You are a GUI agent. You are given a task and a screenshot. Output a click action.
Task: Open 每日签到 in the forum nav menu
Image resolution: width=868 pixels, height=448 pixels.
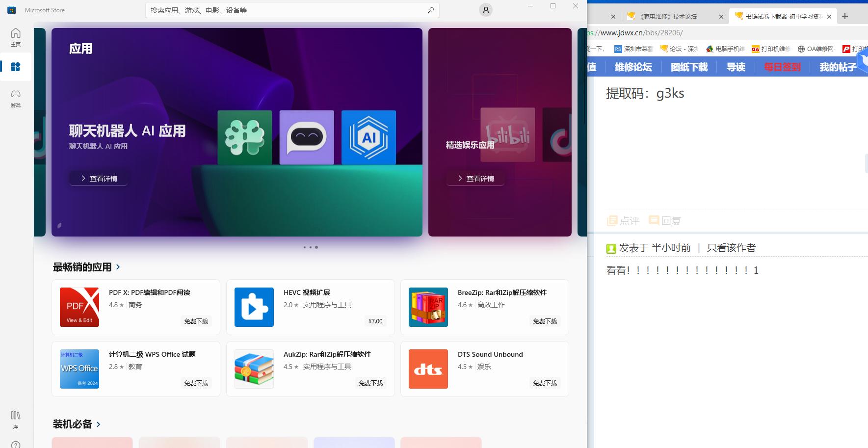(x=782, y=67)
